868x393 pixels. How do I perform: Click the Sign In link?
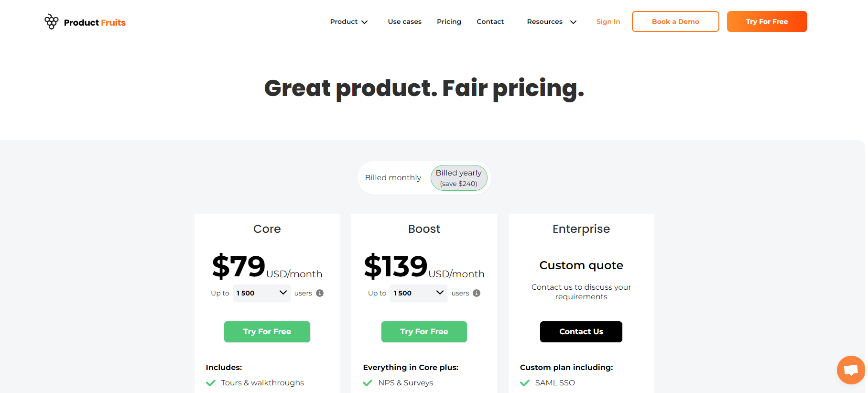[608, 22]
